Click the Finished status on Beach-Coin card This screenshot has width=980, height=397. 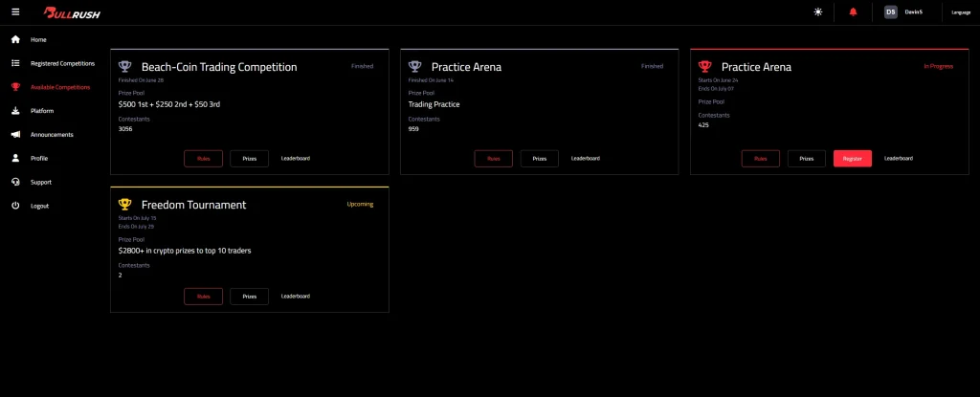[x=362, y=66]
